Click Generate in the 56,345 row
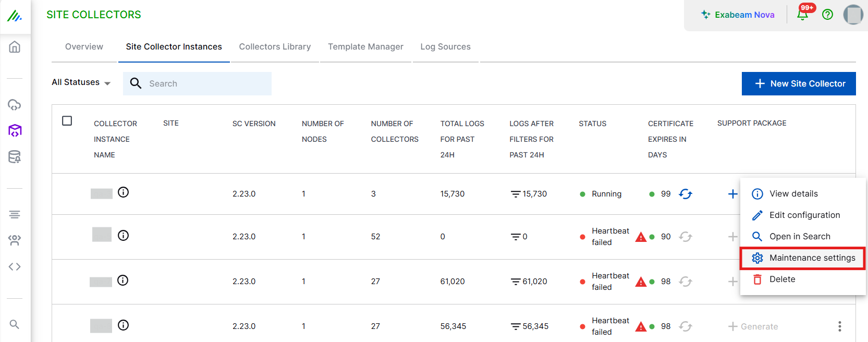 (753, 326)
